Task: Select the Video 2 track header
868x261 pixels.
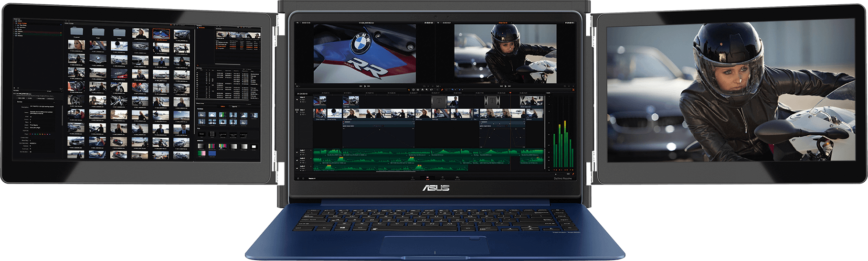Action: click(304, 101)
